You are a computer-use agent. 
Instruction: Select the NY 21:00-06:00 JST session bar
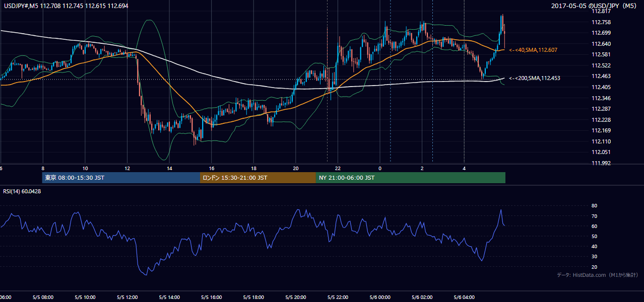click(x=411, y=178)
